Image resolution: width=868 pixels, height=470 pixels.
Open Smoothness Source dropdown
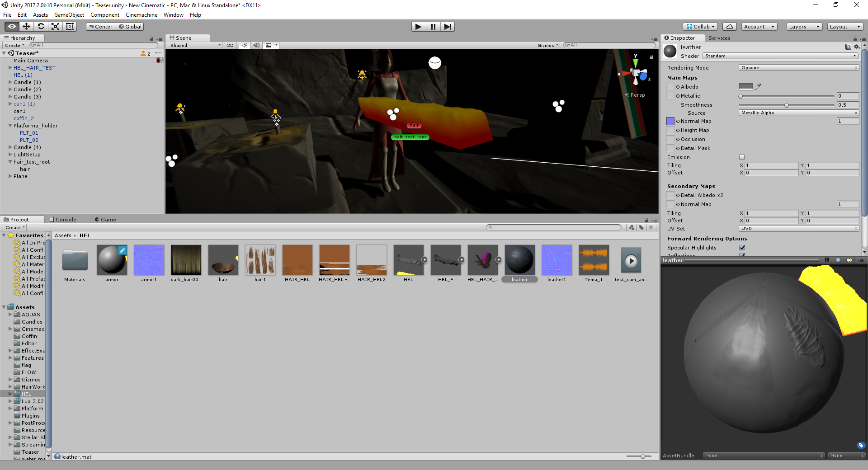(799, 113)
